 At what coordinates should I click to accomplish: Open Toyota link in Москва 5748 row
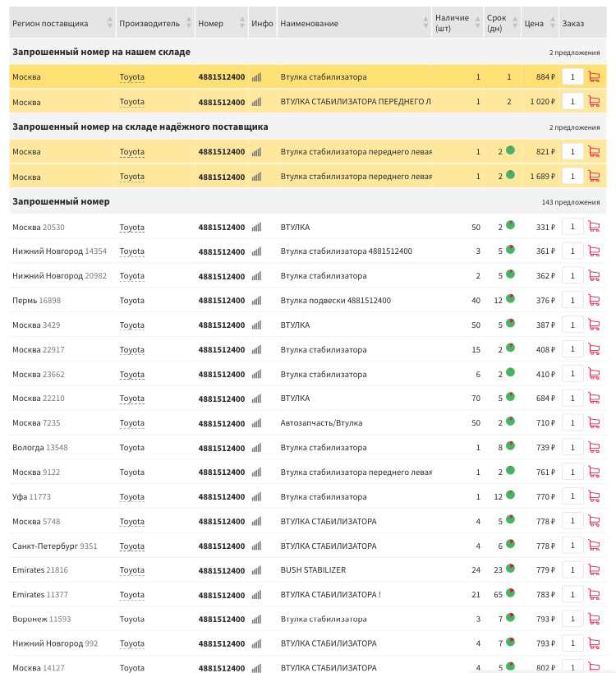131,522
